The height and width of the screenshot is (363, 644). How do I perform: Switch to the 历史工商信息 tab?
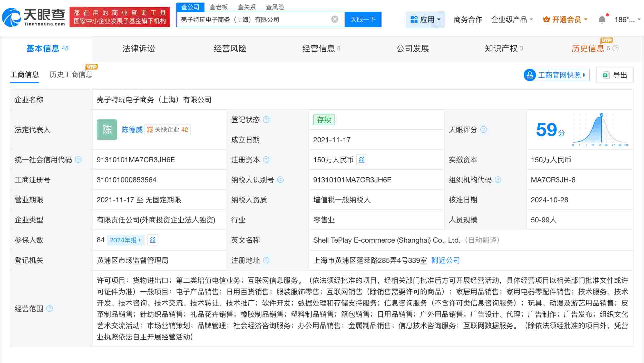coord(71,74)
